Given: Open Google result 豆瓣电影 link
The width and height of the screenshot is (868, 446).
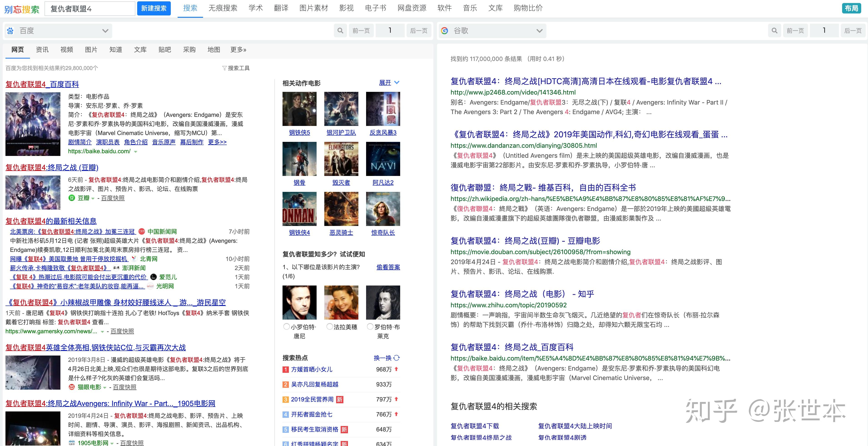Looking at the screenshot, I should click(x=525, y=241).
